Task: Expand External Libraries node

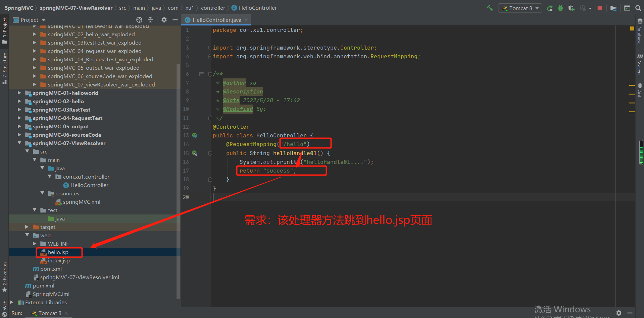Action: [12, 302]
